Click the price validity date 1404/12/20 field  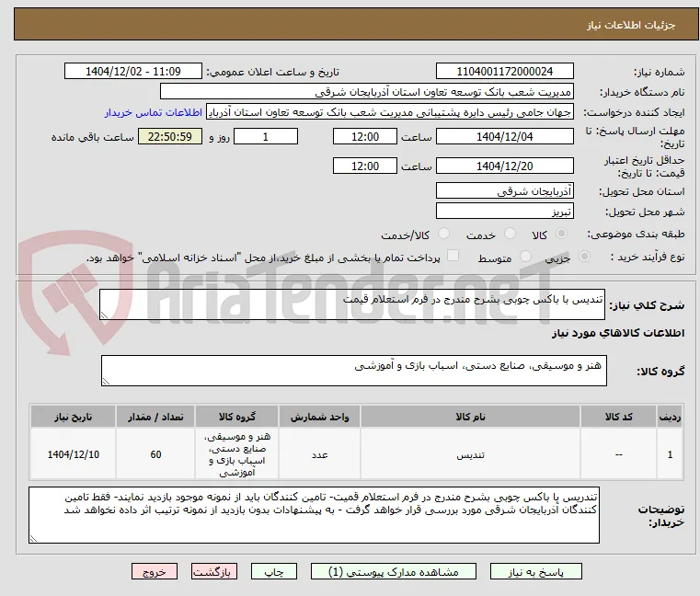504,166
